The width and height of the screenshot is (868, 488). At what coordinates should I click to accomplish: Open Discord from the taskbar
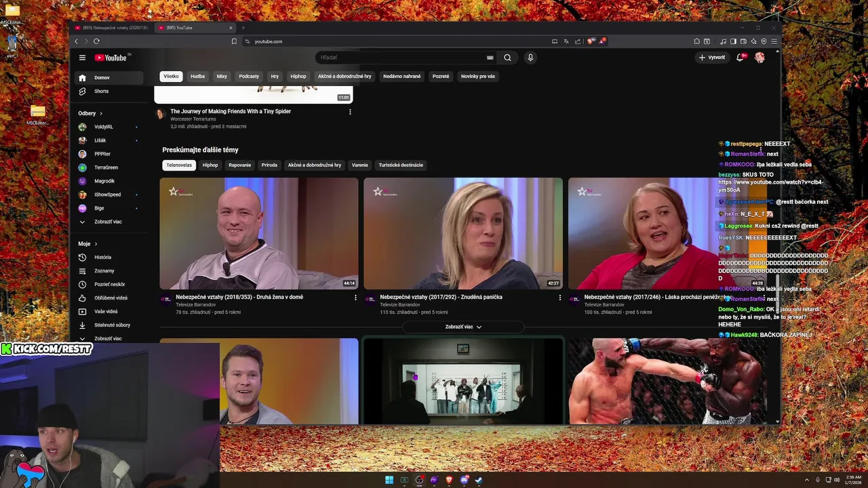[x=464, y=480]
